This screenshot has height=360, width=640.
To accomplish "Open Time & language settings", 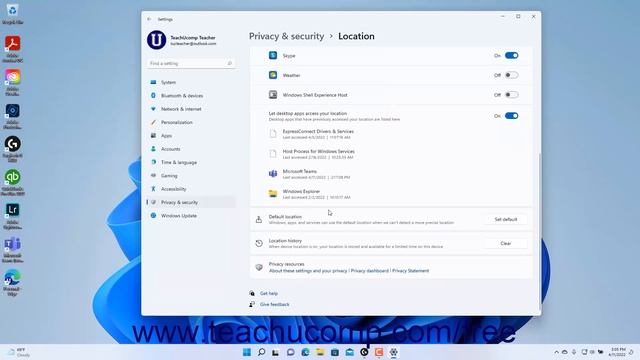I will [x=191, y=162].
